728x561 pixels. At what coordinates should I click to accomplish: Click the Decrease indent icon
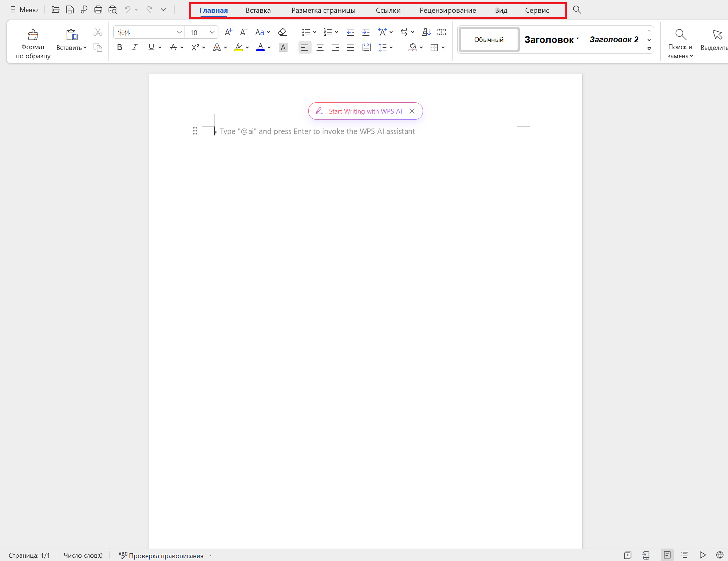[x=351, y=32]
